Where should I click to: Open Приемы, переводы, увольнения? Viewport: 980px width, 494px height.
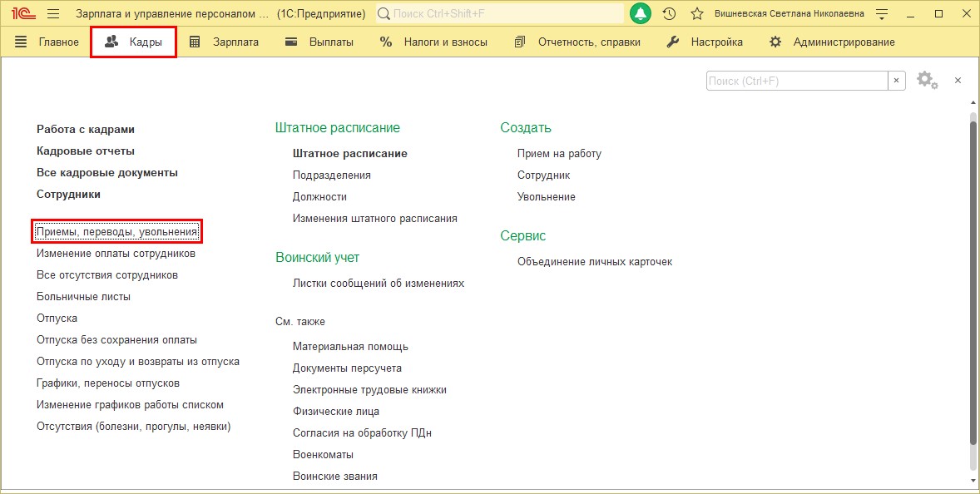(116, 232)
